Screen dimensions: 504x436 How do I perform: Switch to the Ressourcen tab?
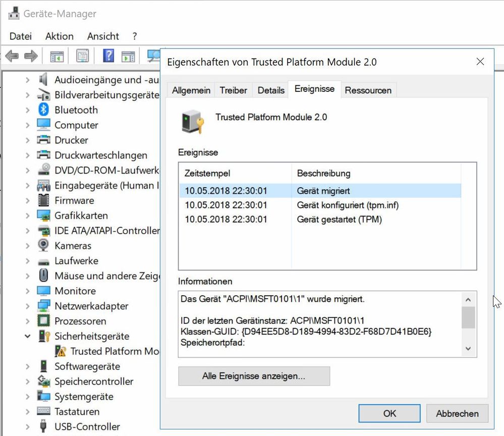tap(368, 90)
